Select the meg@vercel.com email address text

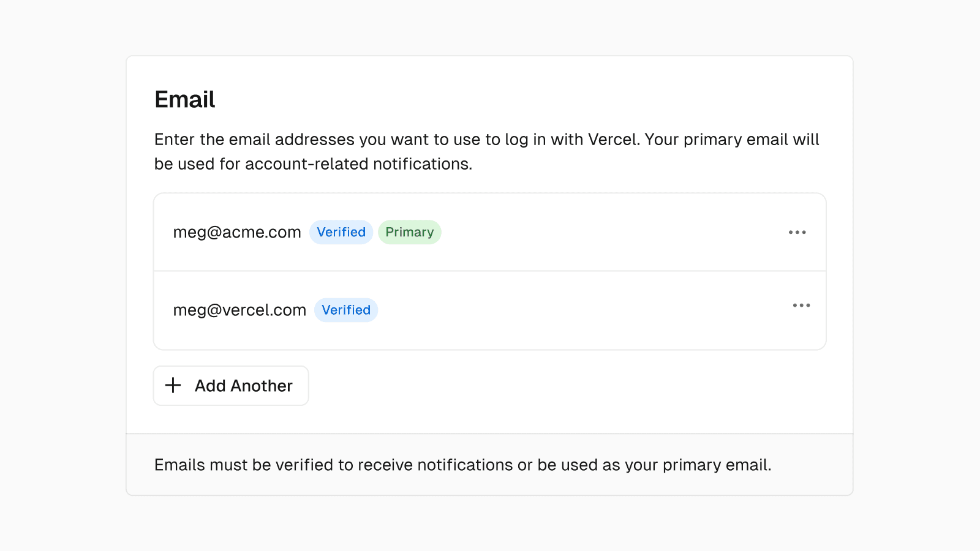click(239, 310)
